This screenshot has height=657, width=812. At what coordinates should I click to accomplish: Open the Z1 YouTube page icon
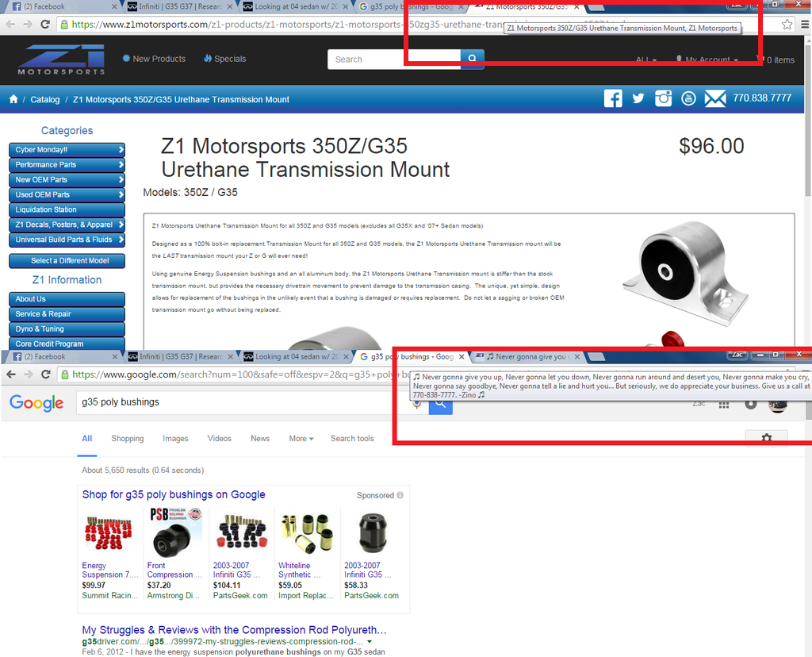coord(688,98)
